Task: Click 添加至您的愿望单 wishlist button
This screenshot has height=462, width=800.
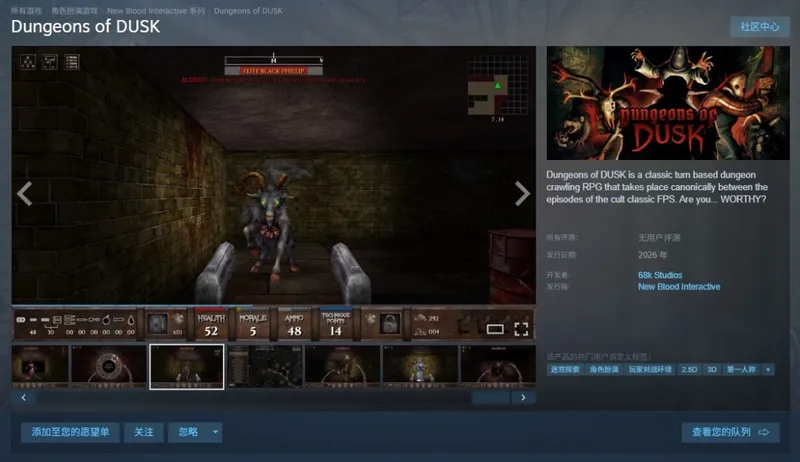Action: pyautogui.click(x=70, y=432)
